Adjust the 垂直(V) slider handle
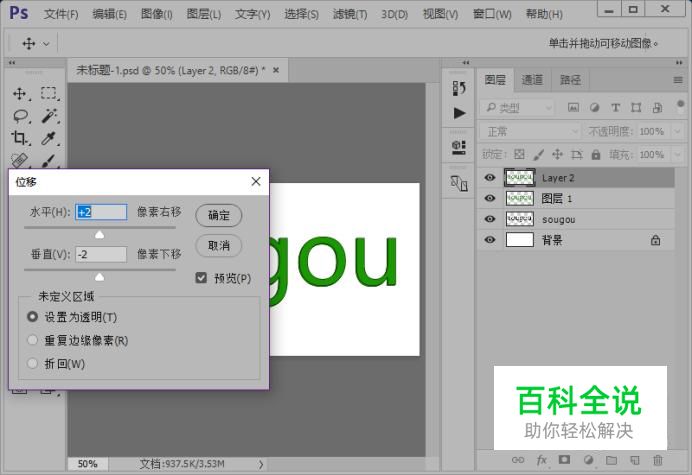This screenshot has height=475, width=692. (100, 277)
